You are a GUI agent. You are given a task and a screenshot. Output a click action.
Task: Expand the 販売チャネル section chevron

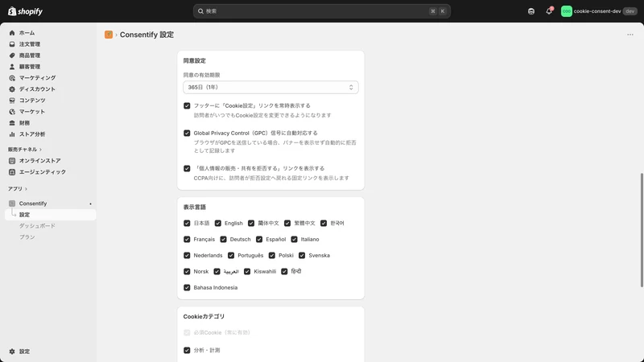point(40,150)
